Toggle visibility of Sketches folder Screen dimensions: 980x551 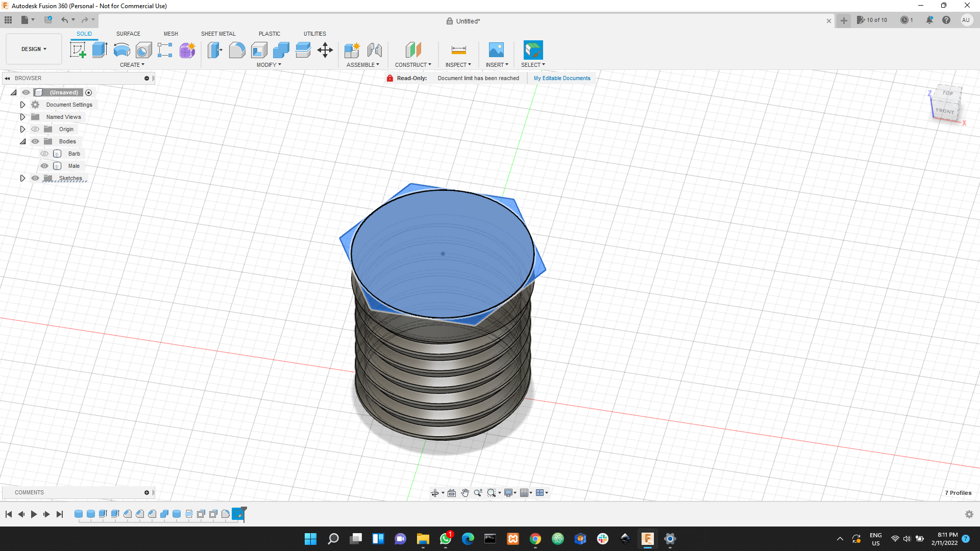[35, 178]
